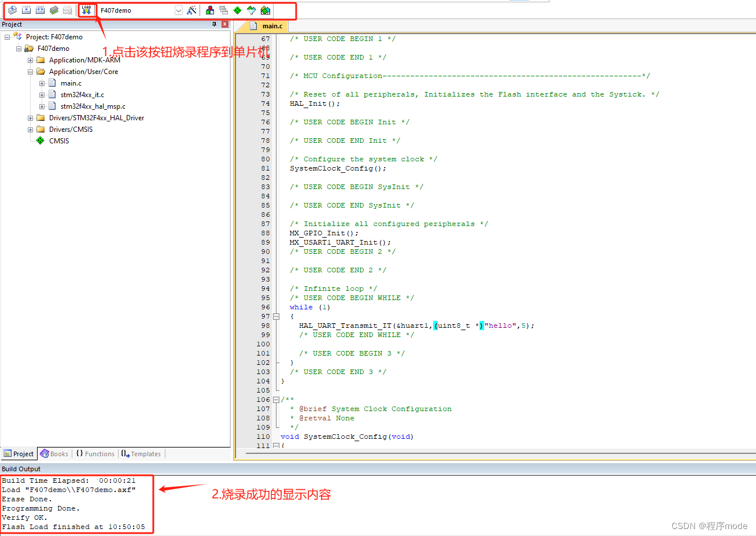Viewport: 756px width, 536px height.
Task: Collapse the comment block fold at line 106
Action: (x=276, y=400)
